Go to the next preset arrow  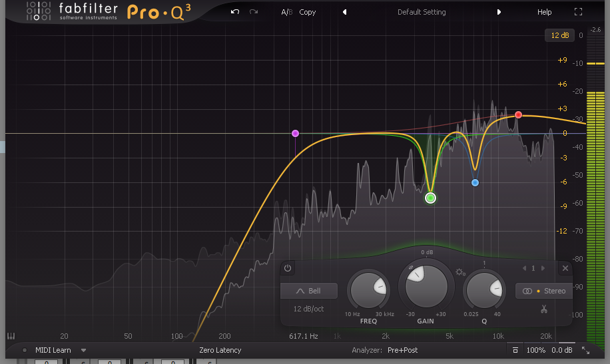[499, 12]
